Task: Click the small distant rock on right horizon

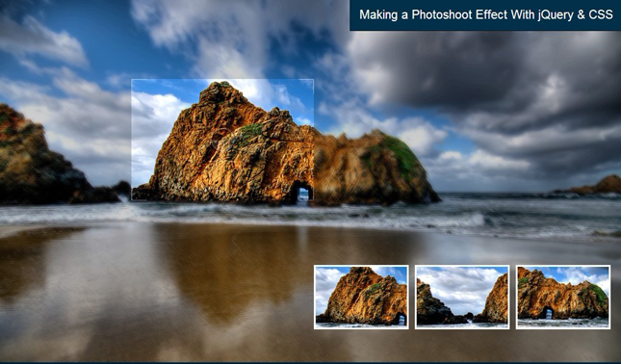Action: coord(594,186)
